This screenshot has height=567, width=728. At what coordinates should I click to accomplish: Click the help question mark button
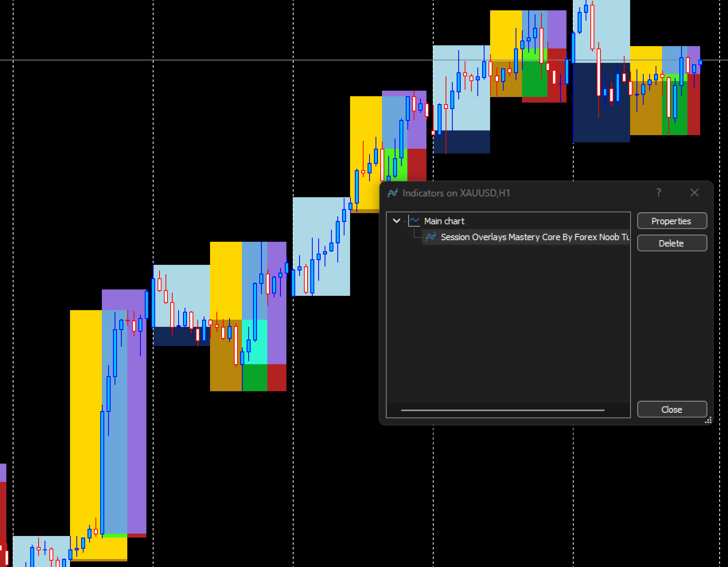point(658,192)
